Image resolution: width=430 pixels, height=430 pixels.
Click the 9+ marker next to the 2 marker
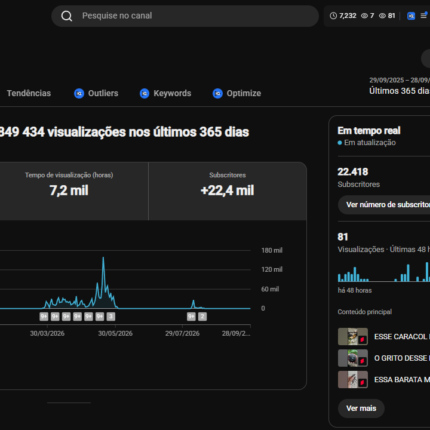coord(191,316)
